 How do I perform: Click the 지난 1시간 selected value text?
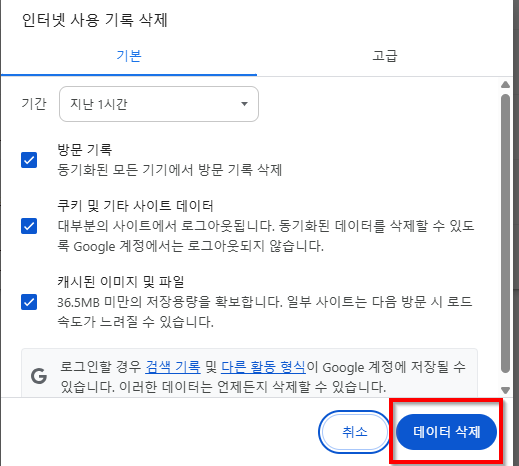pos(99,104)
